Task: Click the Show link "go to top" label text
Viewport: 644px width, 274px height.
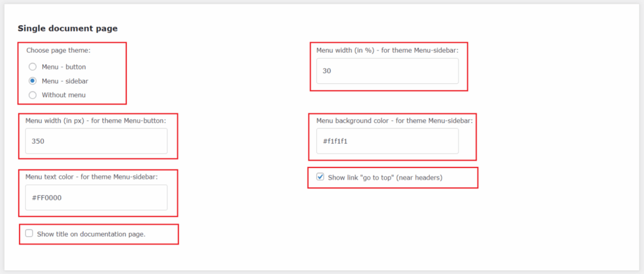Action: [385, 178]
